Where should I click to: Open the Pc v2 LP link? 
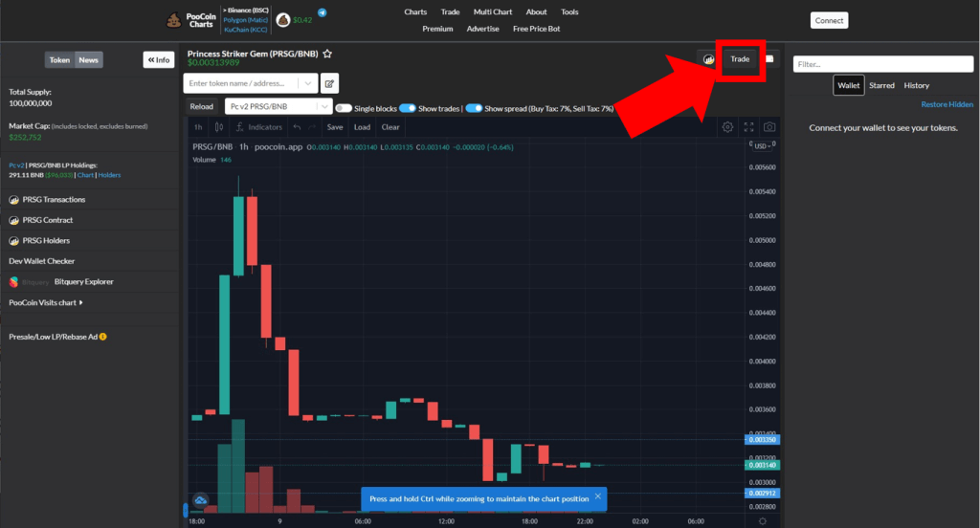tap(16, 165)
